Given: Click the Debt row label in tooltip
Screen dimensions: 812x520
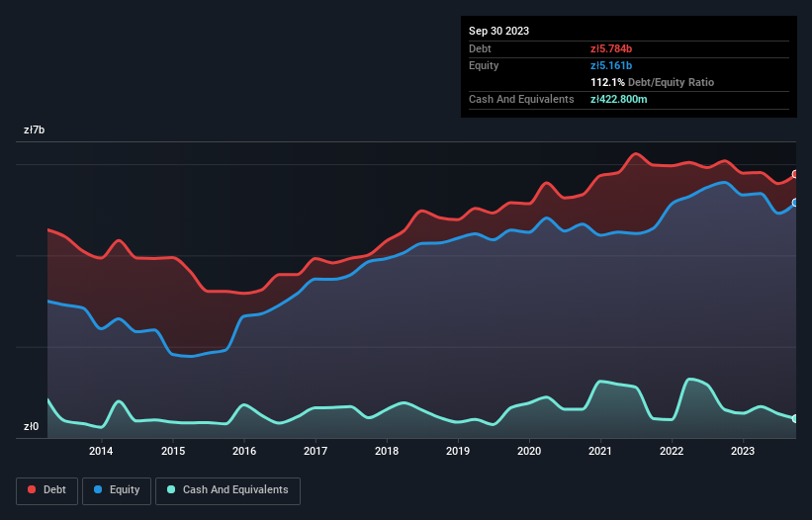Looking at the screenshot, I should tap(480, 48).
